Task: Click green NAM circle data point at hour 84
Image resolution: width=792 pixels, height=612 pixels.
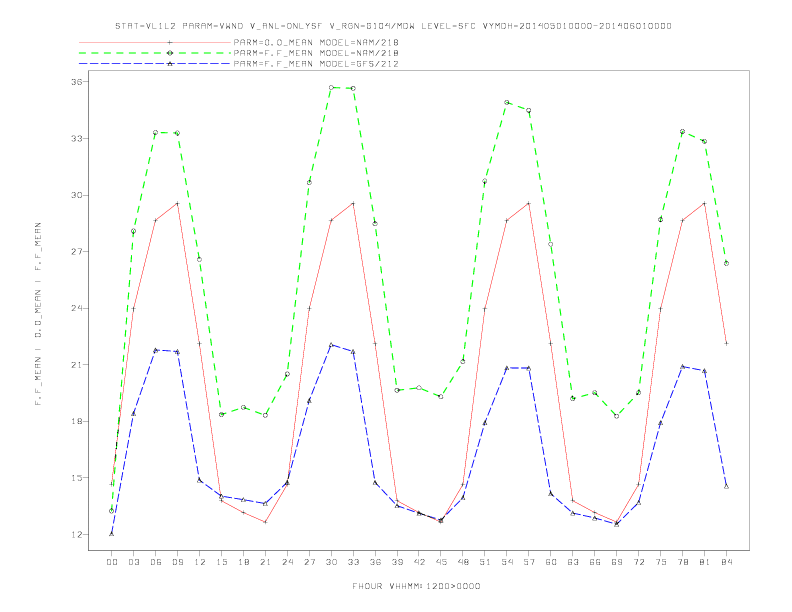Action: click(x=726, y=263)
